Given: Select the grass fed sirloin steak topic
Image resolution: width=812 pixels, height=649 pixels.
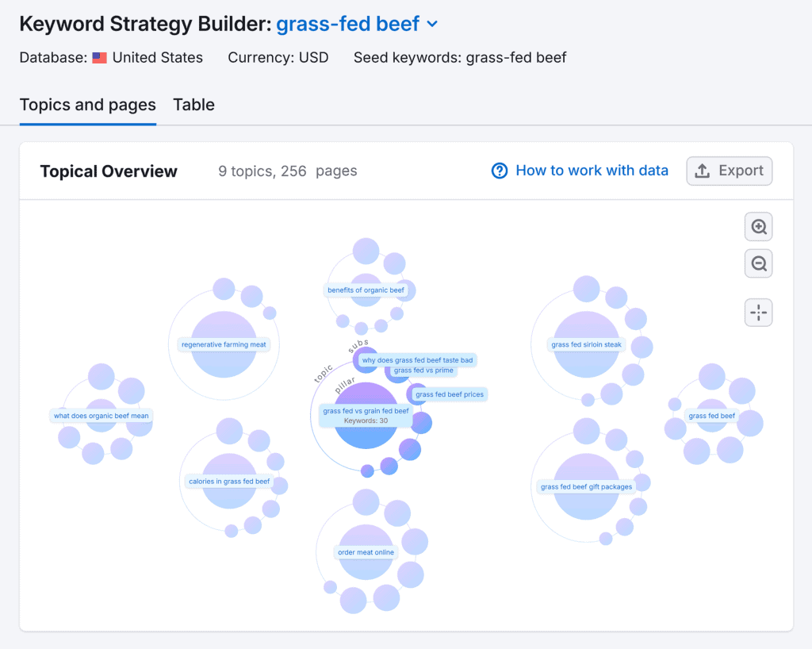Looking at the screenshot, I should coord(585,344).
